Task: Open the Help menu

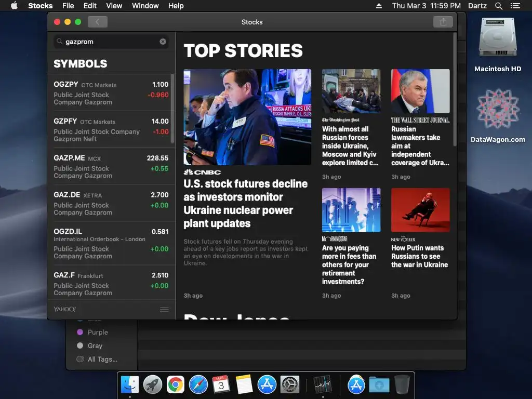Action: (x=176, y=6)
